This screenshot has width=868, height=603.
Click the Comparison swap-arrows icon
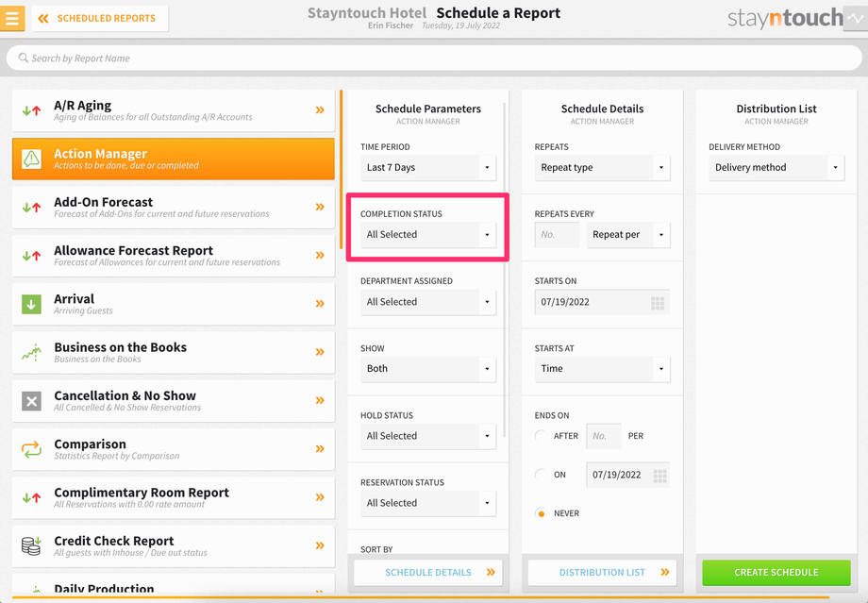[x=31, y=449]
